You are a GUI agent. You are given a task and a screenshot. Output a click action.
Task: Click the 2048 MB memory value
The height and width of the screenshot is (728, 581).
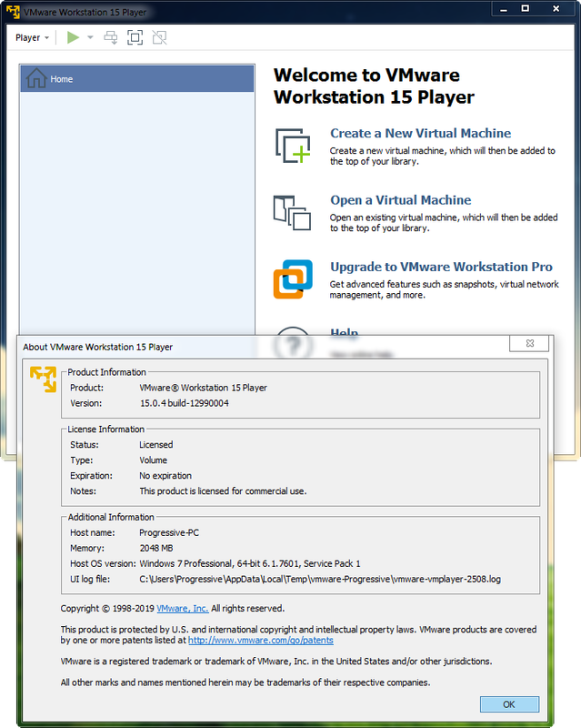point(156,548)
